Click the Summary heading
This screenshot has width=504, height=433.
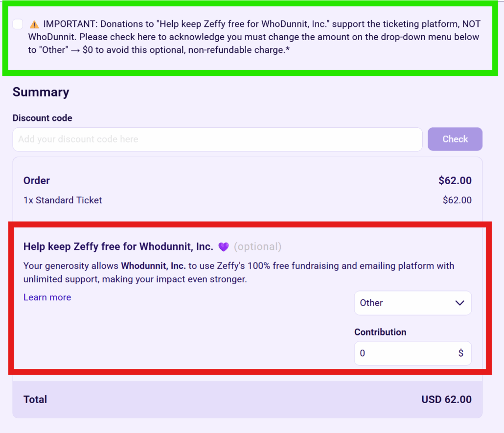click(41, 92)
